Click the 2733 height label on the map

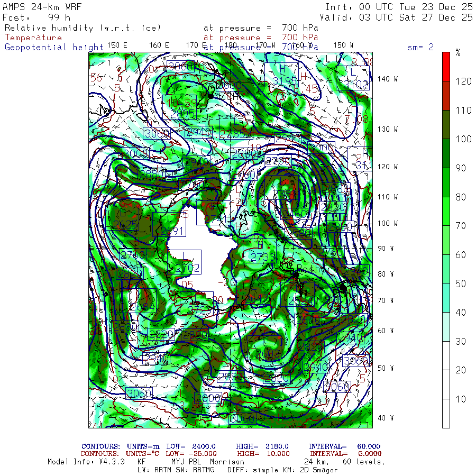tap(263, 257)
